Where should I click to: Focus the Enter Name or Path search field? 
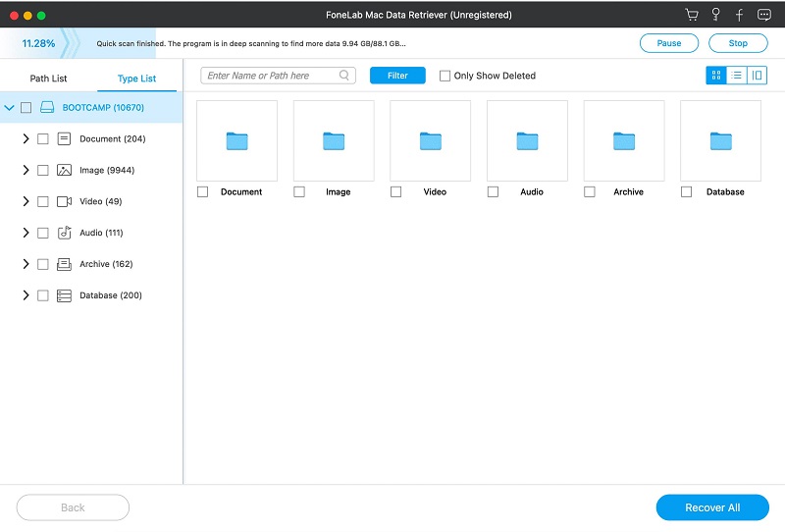[x=278, y=76]
